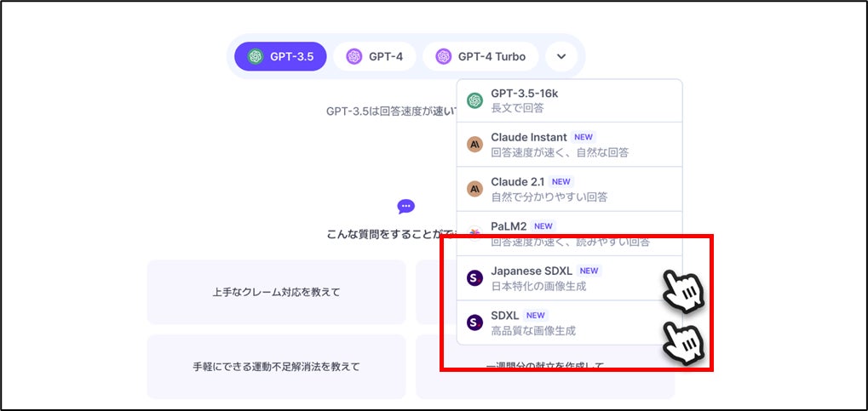Viewport: 868px width, 411px height.
Task: Click the blue chat bubble icon
Action: (405, 207)
